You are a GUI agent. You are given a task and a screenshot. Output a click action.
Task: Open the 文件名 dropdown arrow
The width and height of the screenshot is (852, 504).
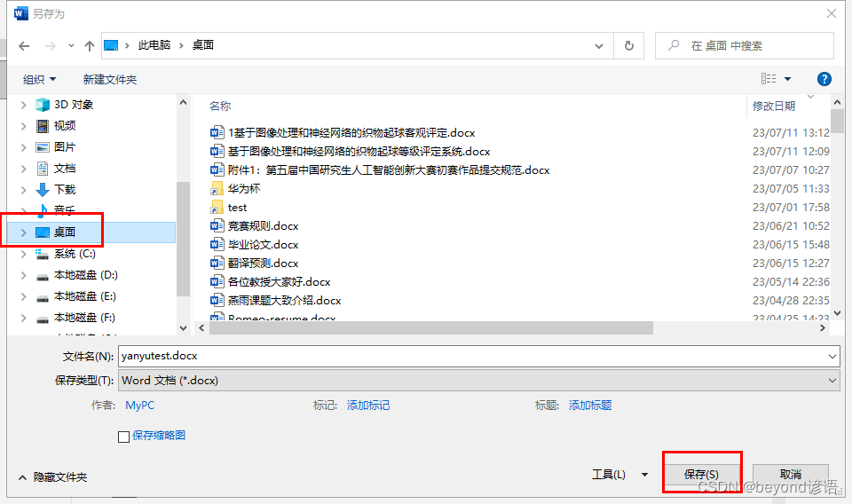832,357
